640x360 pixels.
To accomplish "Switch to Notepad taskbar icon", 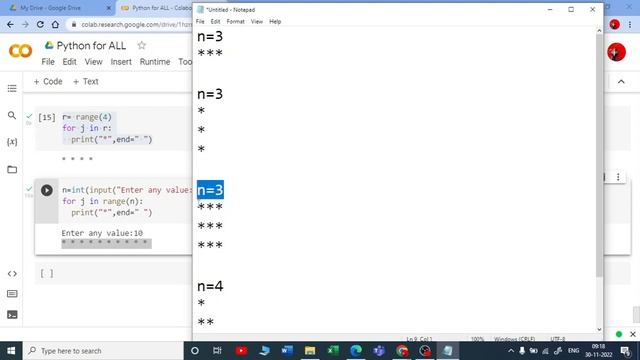I will point(448,351).
